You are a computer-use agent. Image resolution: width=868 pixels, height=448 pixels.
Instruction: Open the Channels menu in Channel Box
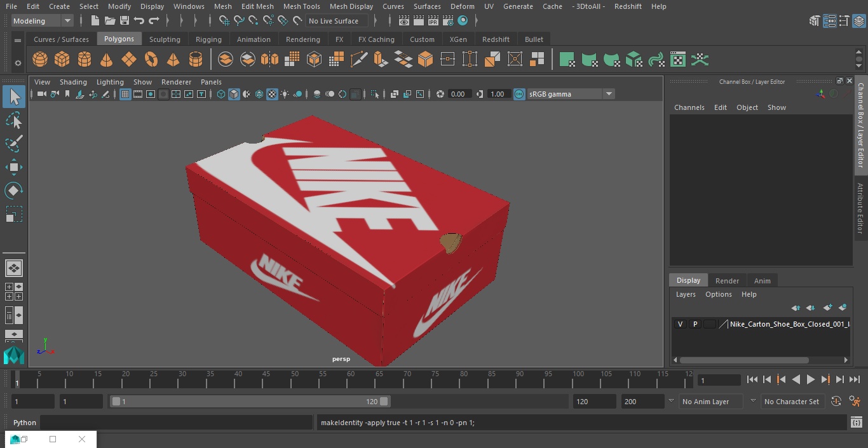coord(689,107)
